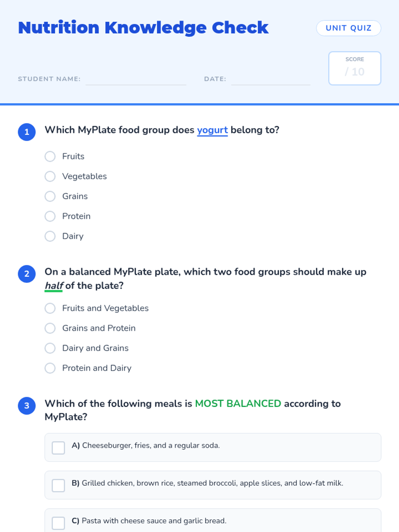Click the Score out of 10 box

354,68
